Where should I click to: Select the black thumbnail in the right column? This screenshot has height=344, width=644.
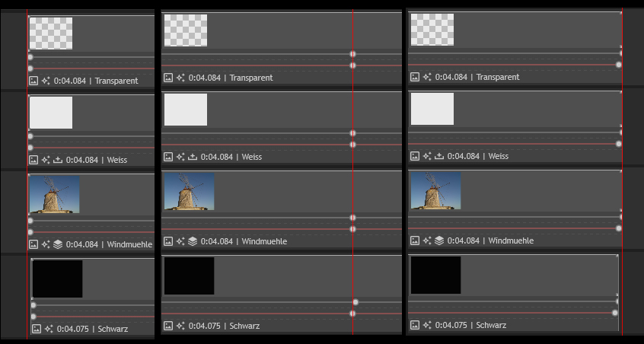(435, 275)
